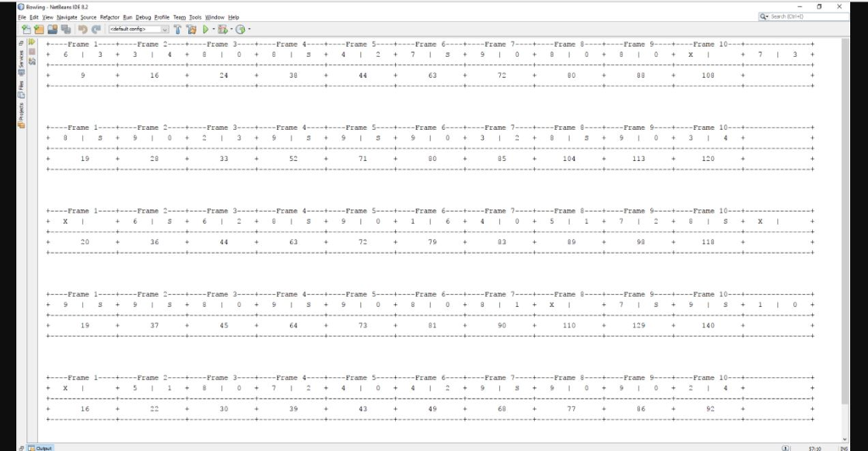The image size is (868, 451).
Task: Click the Build Project hammer icon
Action: pos(178,30)
